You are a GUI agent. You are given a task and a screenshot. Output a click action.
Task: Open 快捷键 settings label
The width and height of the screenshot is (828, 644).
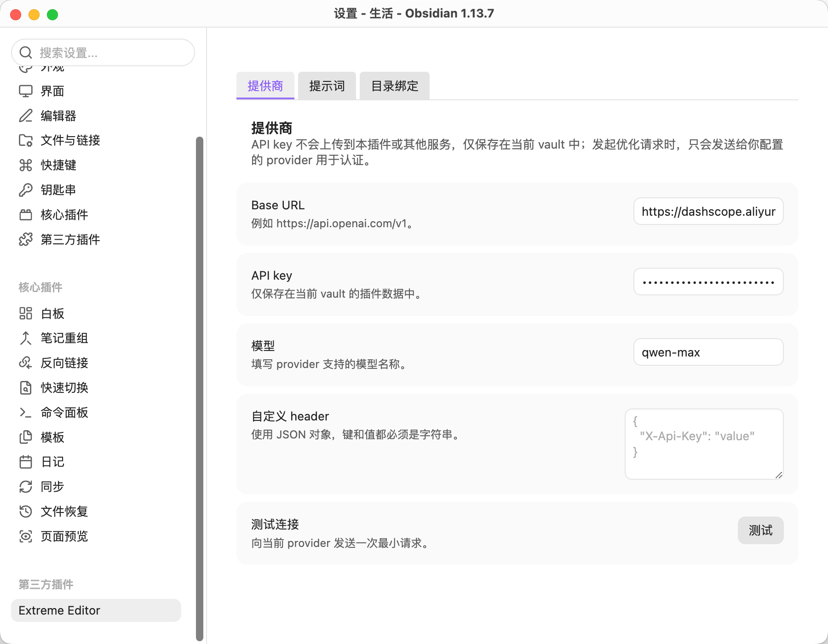tap(58, 165)
